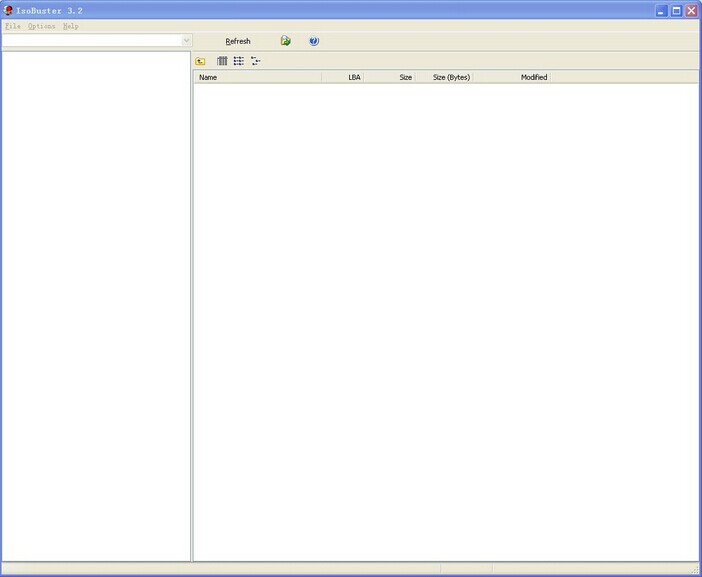Switch to the third view mode icon
The width and height of the screenshot is (702, 577).
(x=256, y=61)
